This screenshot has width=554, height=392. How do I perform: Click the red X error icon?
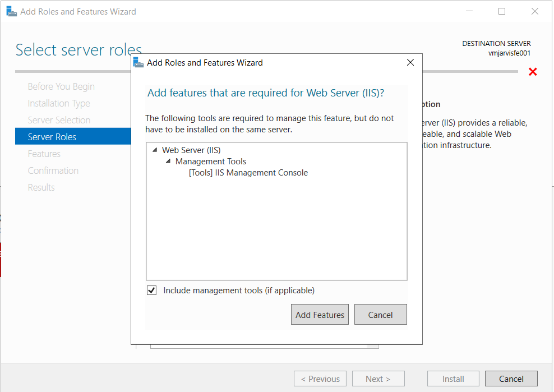point(533,72)
